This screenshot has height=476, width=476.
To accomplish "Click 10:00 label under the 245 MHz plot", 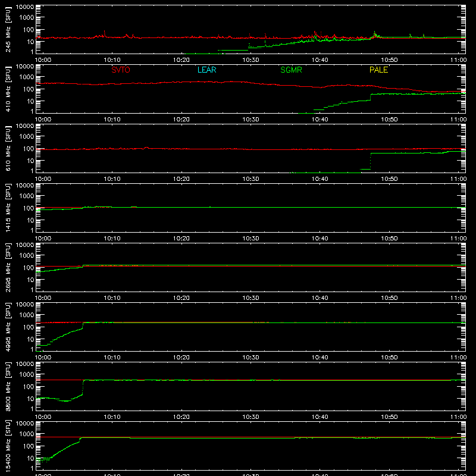I will (x=43, y=60).
